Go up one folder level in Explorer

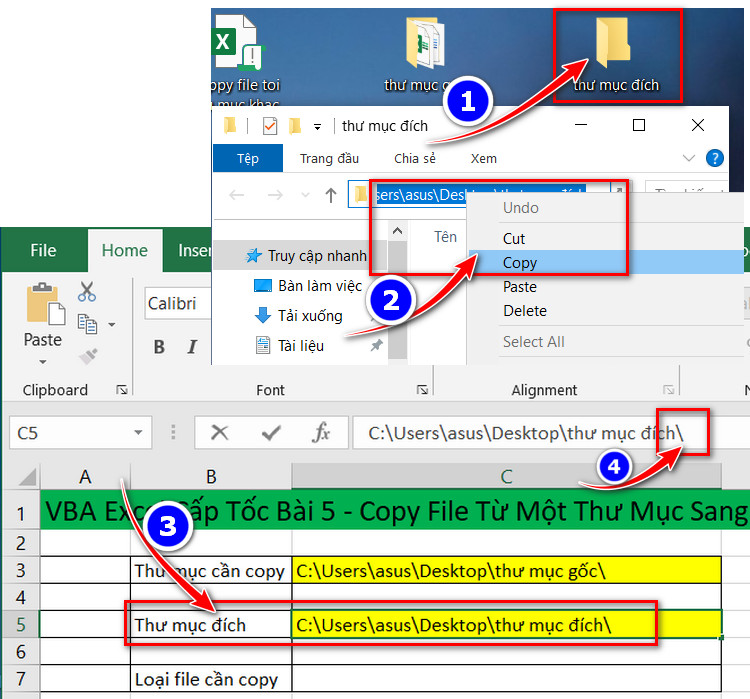tap(331, 195)
